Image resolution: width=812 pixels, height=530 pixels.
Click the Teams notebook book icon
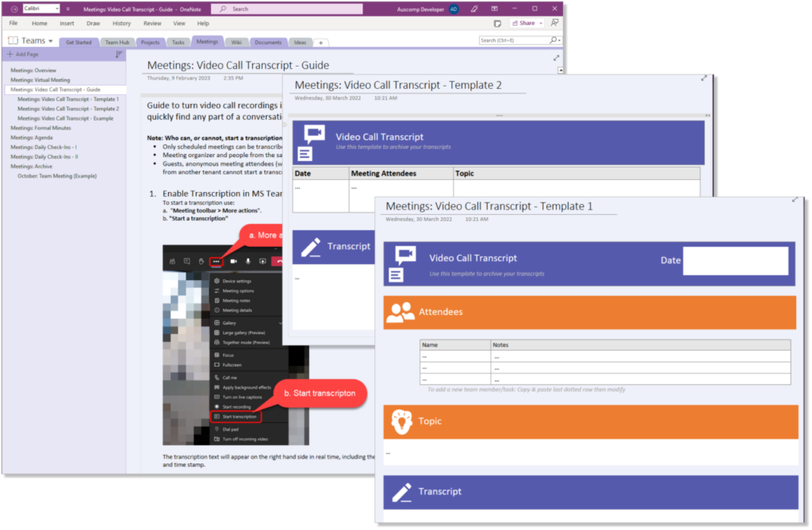pyautogui.click(x=13, y=40)
